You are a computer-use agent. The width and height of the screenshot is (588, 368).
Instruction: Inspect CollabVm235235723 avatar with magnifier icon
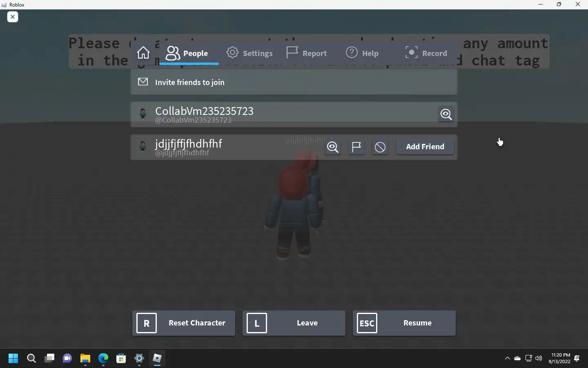[446, 114]
